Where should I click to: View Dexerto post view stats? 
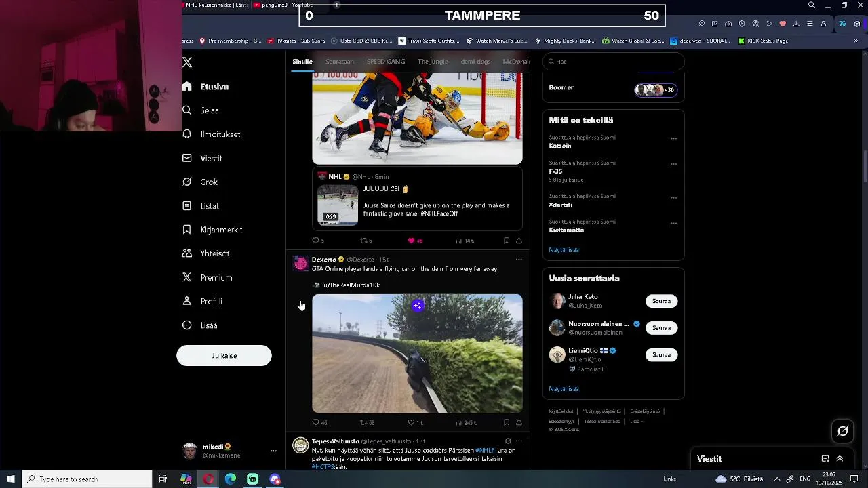click(465, 422)
